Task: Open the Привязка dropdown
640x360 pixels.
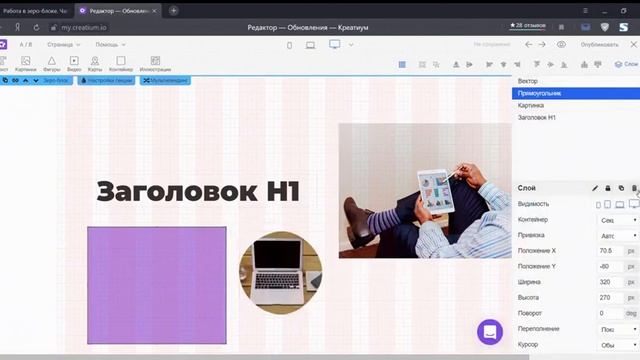Action: [618, 236]
